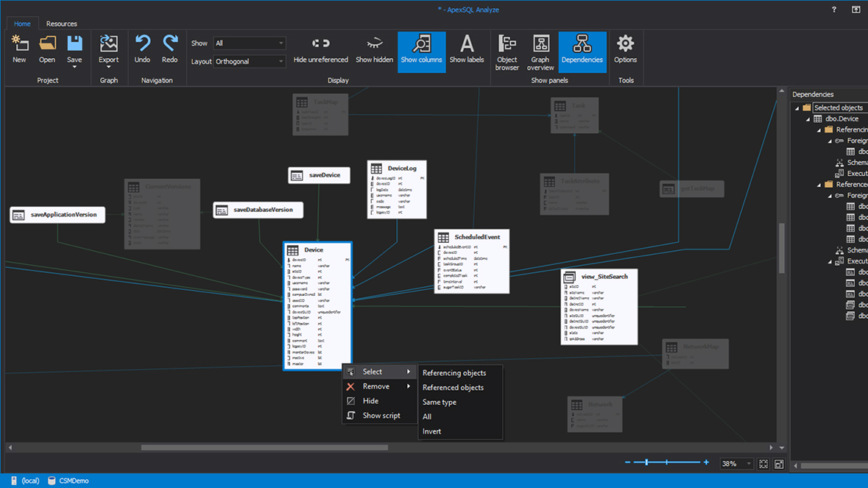Select the dimmed TaskAttribute table node
868x488 pixels.
[574, 194]
